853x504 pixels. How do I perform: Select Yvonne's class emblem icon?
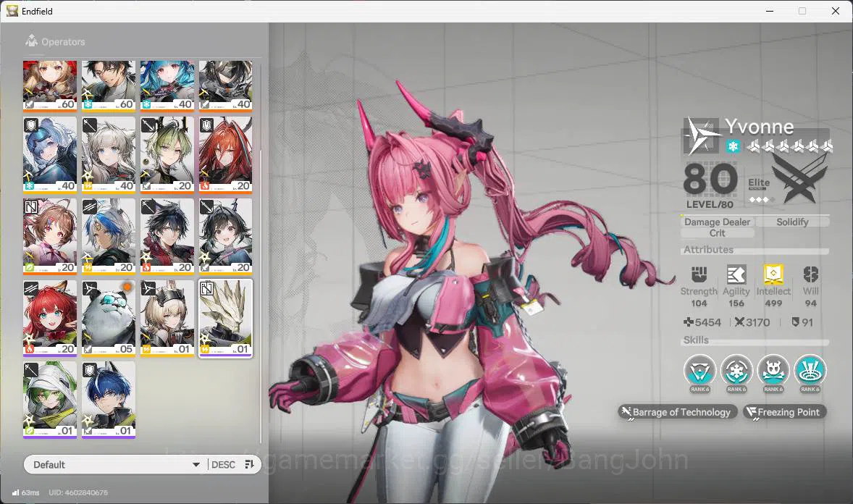click(x=701, y=135)
